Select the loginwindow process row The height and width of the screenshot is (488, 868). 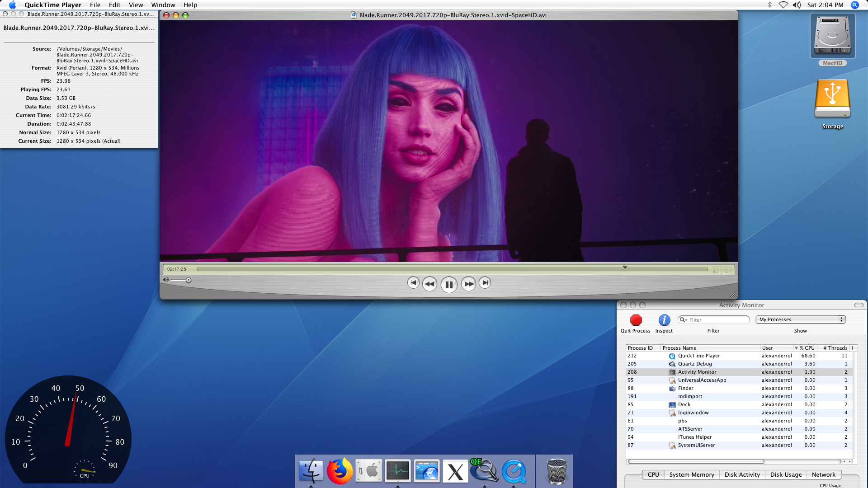(739, 413)
